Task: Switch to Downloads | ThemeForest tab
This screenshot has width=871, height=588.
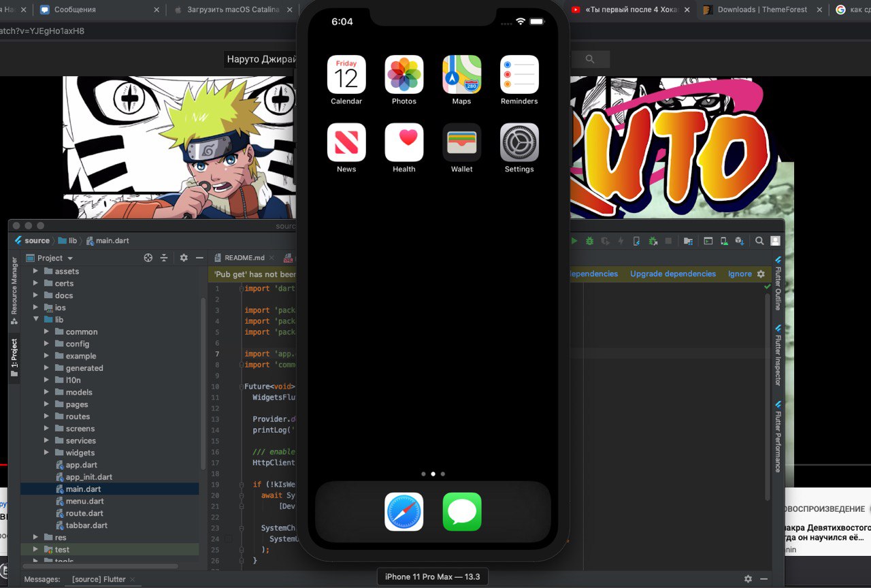Action: tap(762, 10)
